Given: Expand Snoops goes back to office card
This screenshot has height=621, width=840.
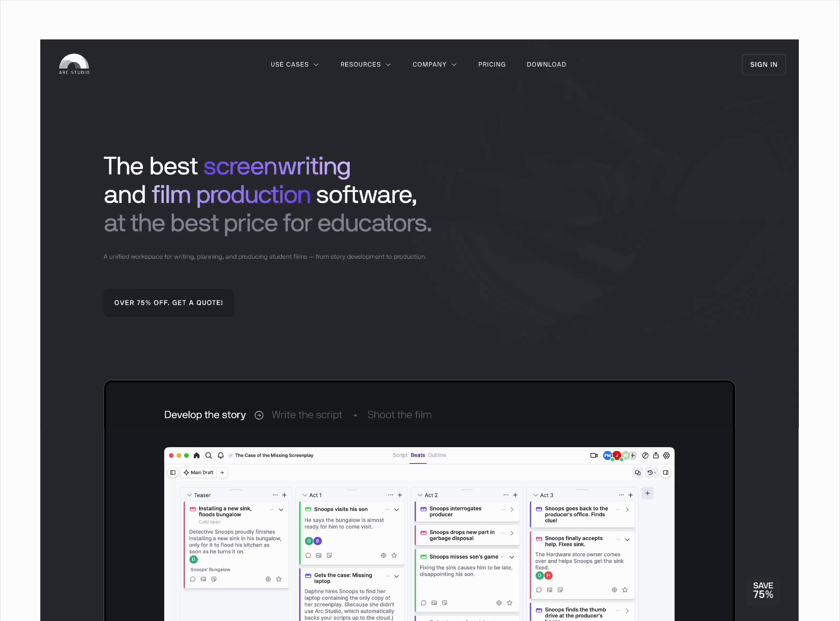Looking at the screenshot, I should coord(627,510).
